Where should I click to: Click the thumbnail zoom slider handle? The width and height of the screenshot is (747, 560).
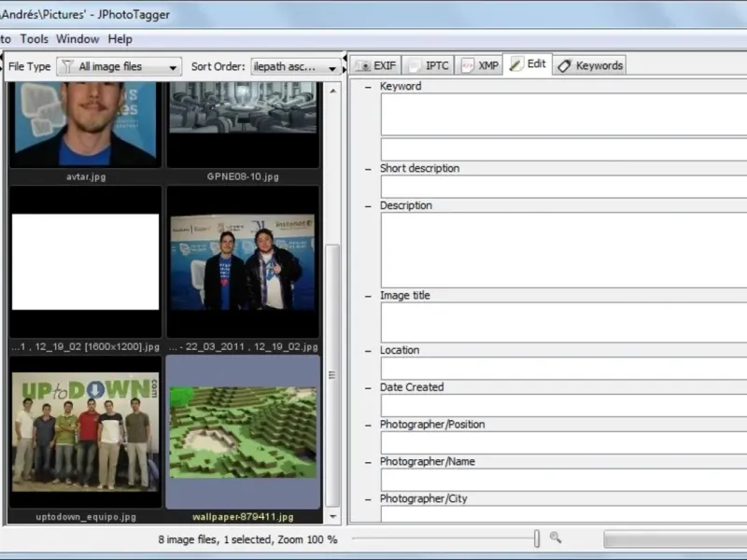tap(537, 539)
